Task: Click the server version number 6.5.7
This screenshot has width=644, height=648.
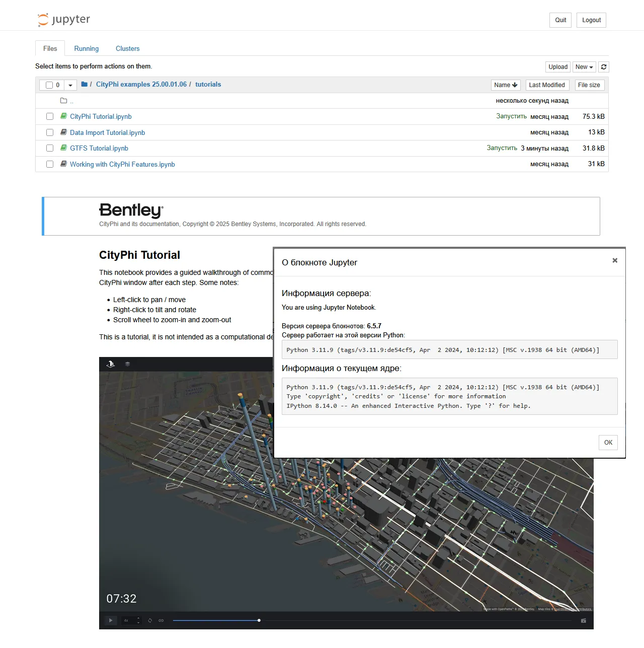Action: click(x=374, y=326)
